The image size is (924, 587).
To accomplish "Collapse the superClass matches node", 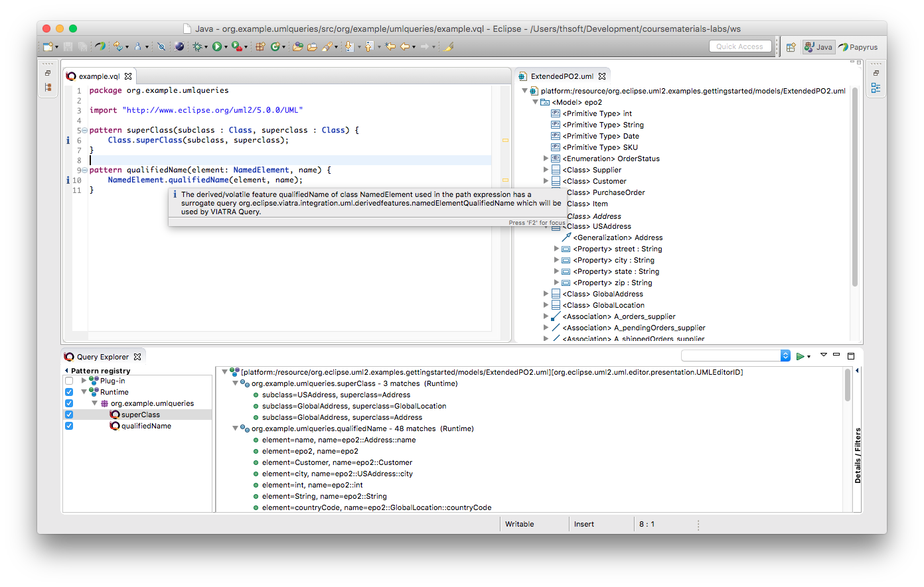I will 235,383.
